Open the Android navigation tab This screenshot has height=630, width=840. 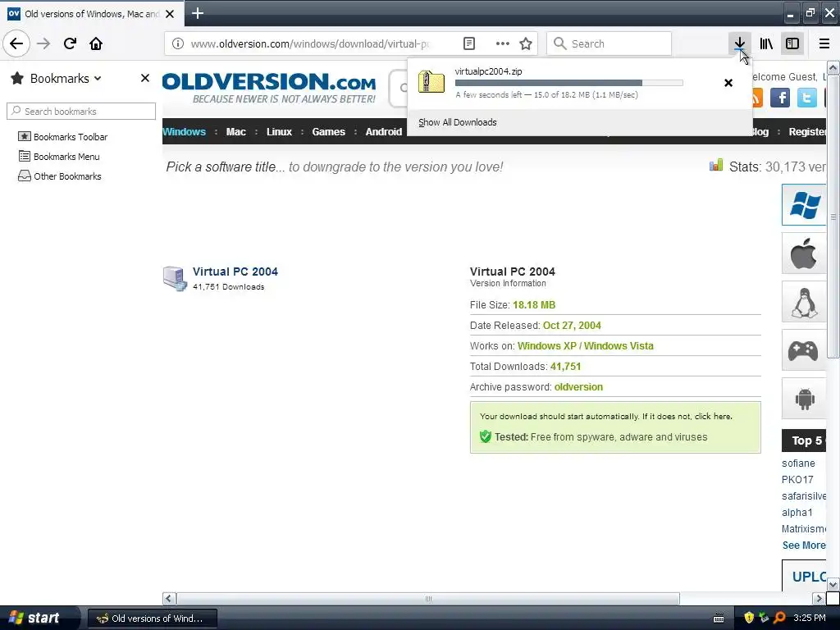(x=384, y=132)
